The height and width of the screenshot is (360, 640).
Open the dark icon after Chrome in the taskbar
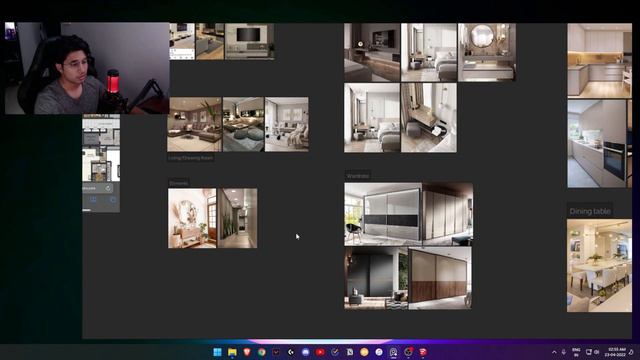(276, 352)
